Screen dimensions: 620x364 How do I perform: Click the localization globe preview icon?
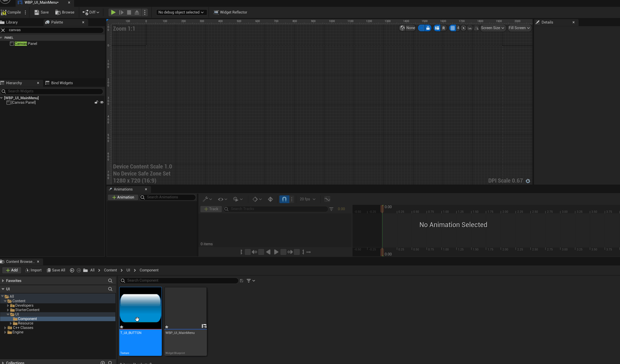click(402, 28)
